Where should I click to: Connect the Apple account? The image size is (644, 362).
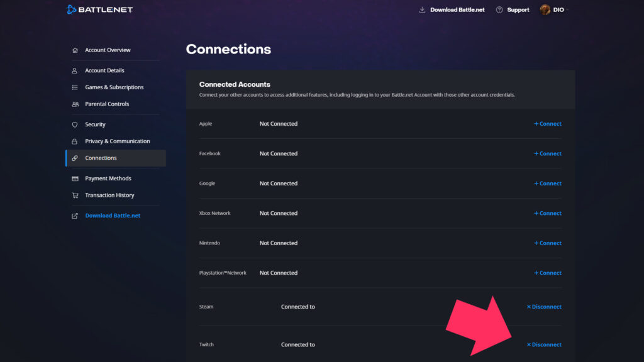[548, 124]
